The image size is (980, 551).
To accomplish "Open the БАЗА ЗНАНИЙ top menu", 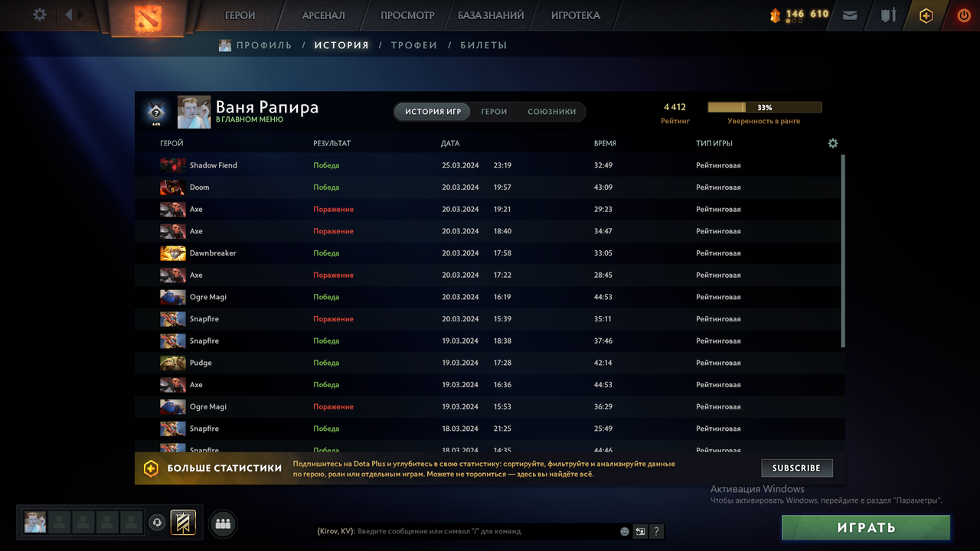I will (491, 15).
